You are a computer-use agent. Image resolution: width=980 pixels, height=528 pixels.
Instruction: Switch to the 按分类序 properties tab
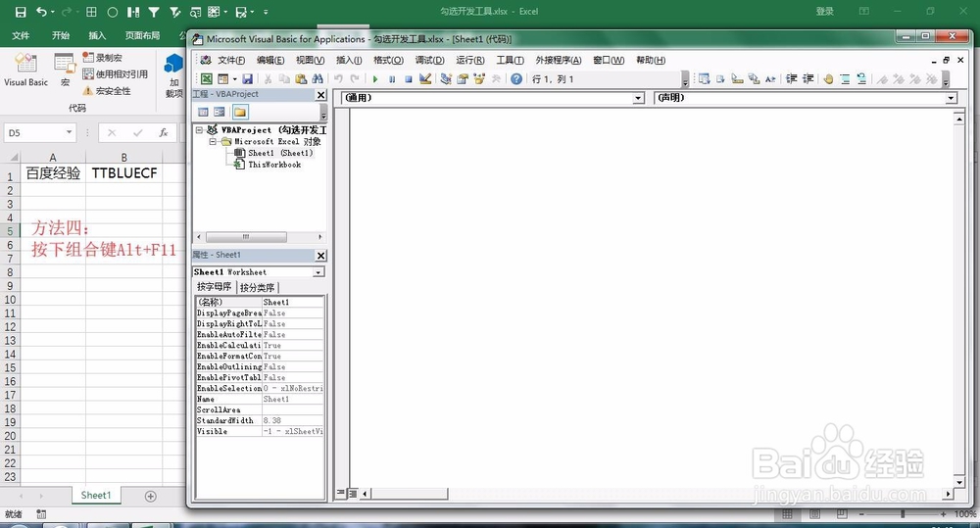[257, 287]
